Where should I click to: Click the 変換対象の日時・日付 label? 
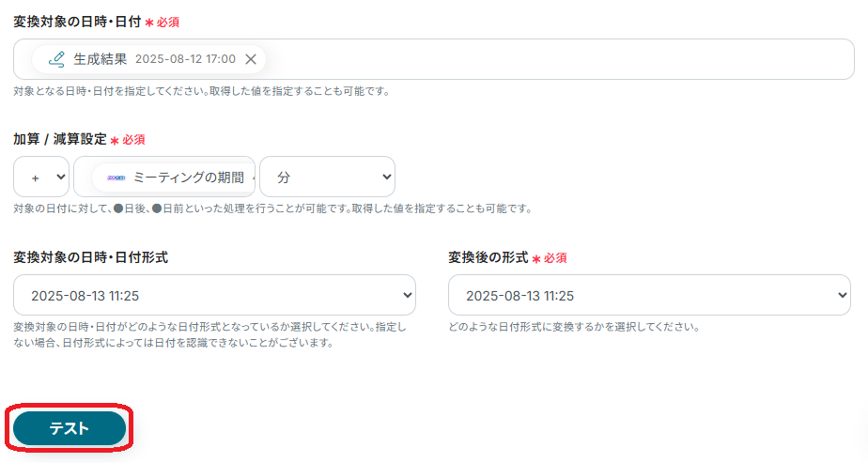[x=77, y=22]
